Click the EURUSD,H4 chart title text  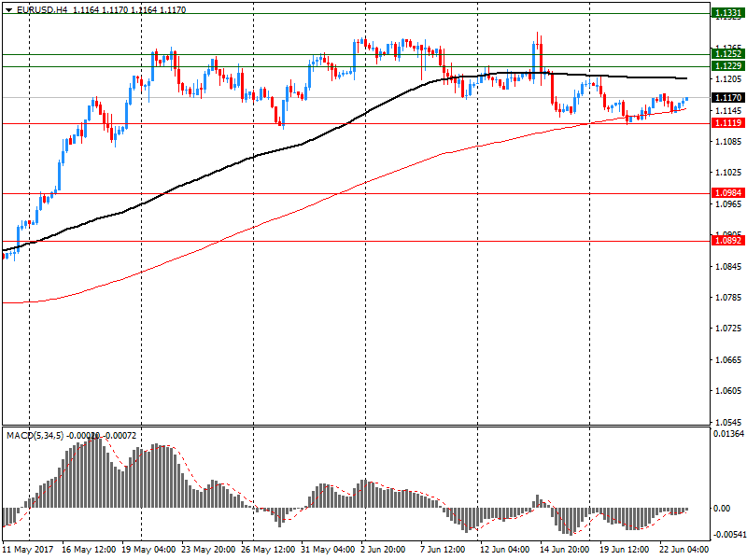click(42, 10)
